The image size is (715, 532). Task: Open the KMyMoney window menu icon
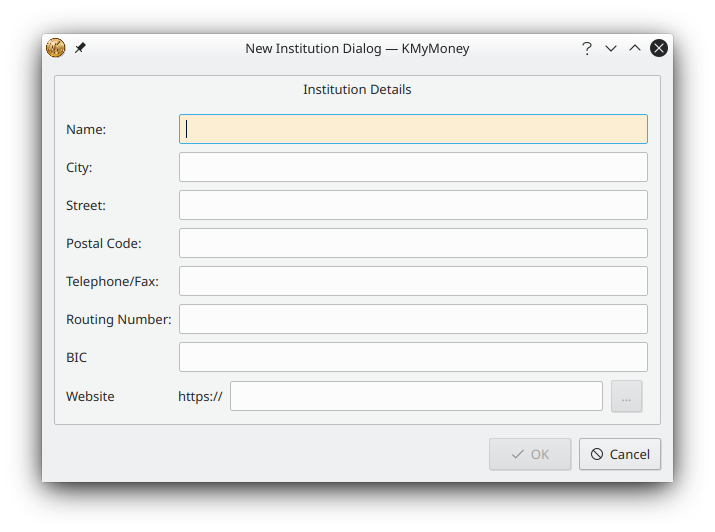(x=56, y=48)
